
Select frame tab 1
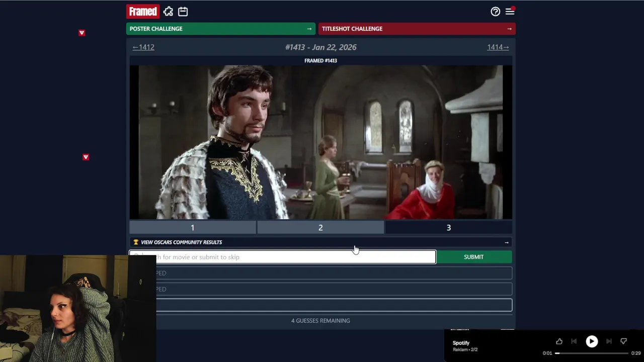coord(192,228)
